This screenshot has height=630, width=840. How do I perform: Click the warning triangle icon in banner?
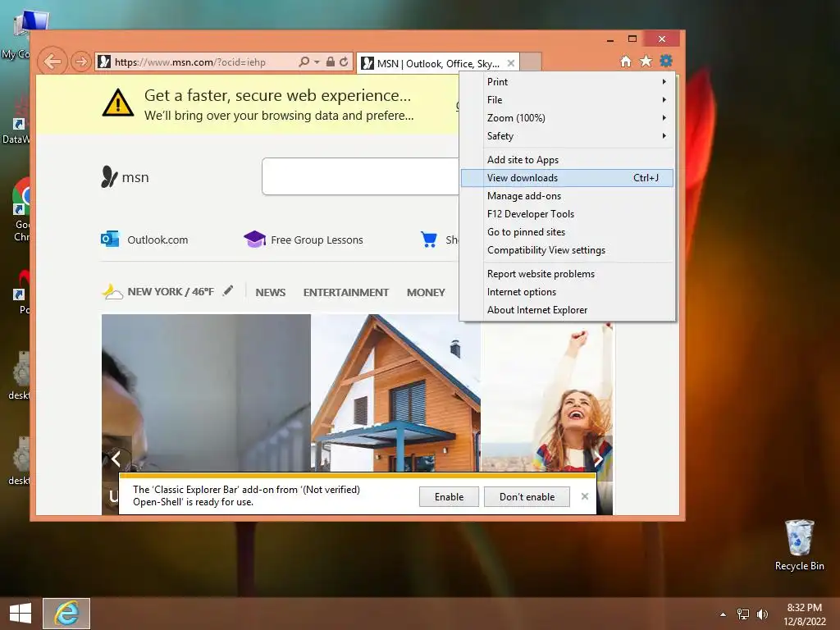118,103
